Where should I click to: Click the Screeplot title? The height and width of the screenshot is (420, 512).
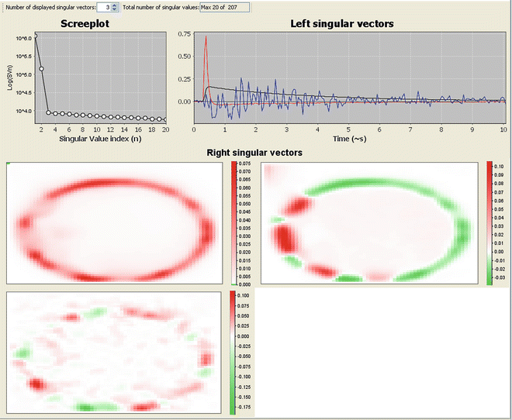(x=85, y=23)
